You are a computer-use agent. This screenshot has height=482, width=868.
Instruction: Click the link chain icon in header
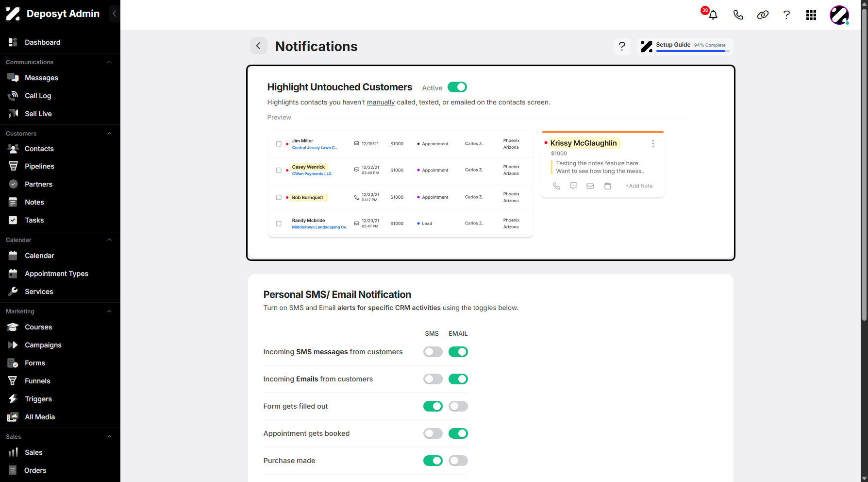[x=763, y=15]
